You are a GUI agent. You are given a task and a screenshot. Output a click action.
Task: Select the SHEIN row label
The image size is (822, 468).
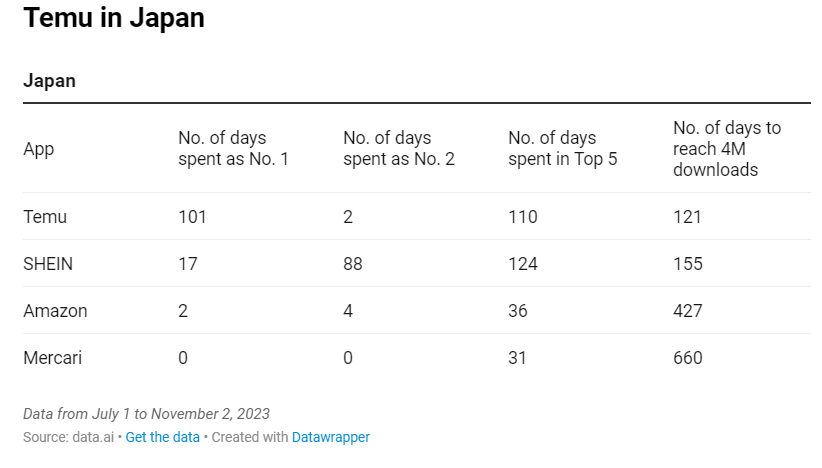point(48,264)
